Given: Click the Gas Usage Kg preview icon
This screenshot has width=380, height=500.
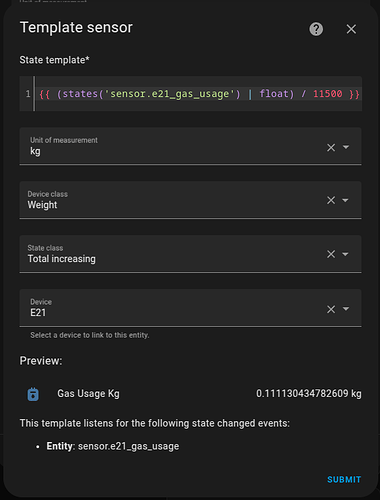Looking at the screenshot, I should pyautogui.click(x=33, y=394).
